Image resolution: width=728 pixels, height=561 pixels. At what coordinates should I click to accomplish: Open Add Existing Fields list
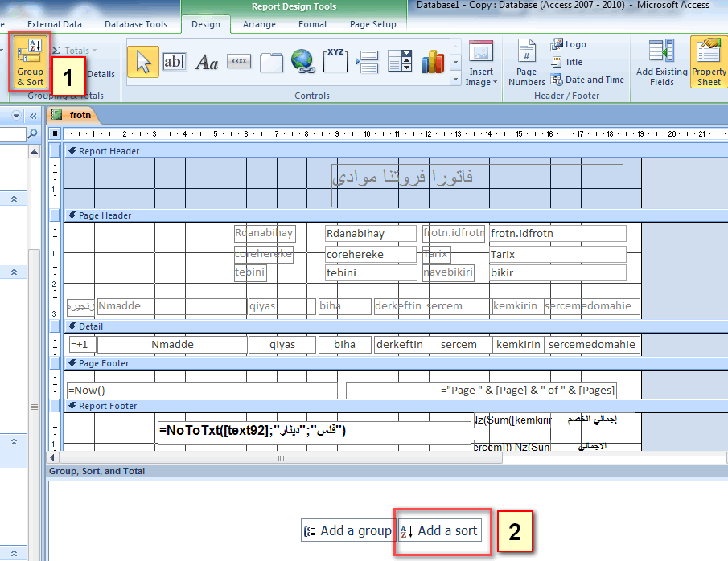coord(661,63)
